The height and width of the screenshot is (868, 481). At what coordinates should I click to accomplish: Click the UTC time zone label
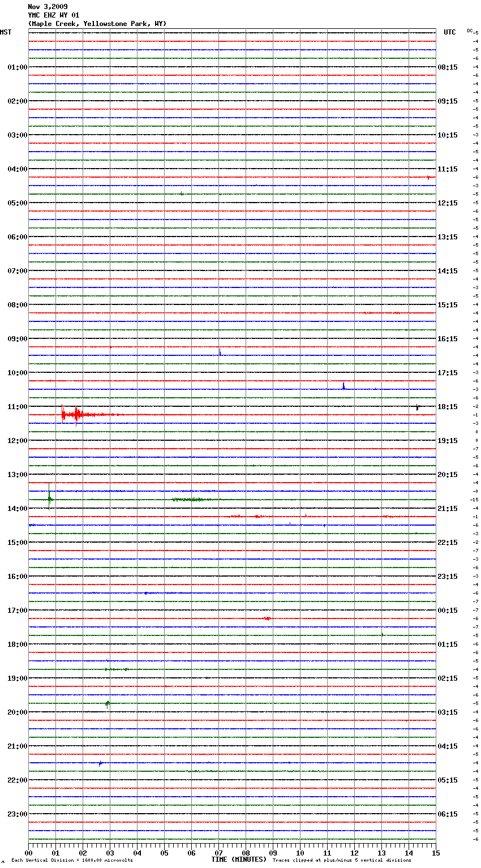450,32
